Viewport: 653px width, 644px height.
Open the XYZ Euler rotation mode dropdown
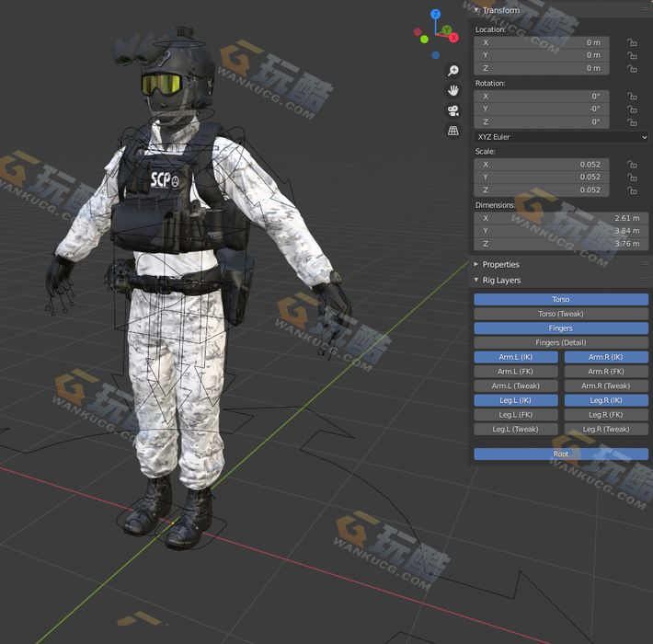pos(561,137)
